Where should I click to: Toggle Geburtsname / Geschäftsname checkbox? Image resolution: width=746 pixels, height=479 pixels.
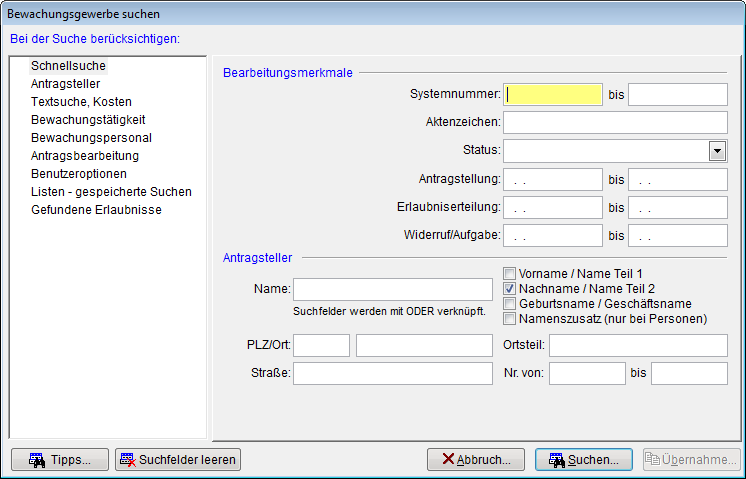tap(510, 303)
